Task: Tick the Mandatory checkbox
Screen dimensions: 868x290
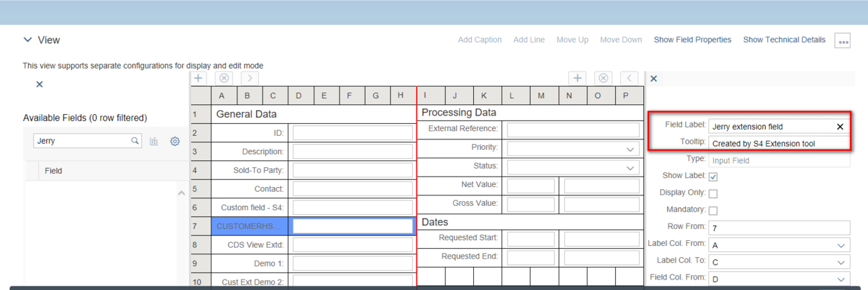Action: coord(713,210)
